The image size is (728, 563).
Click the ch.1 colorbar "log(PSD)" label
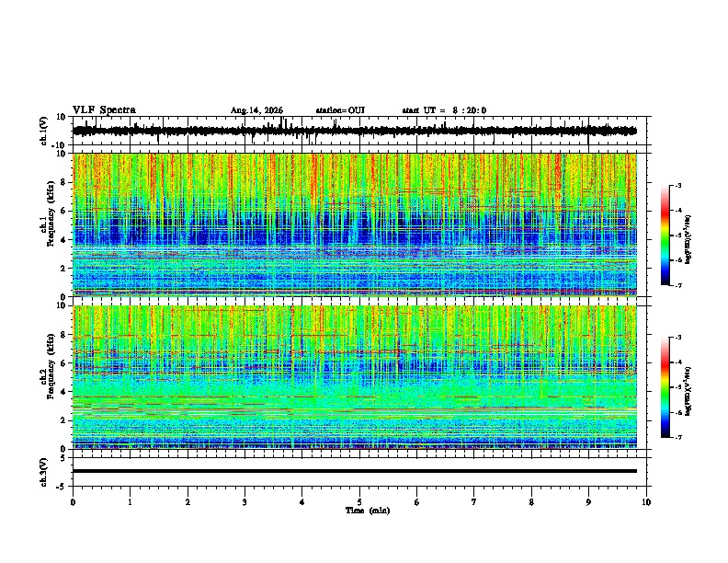pyautogui.click(x=688, y=239)
